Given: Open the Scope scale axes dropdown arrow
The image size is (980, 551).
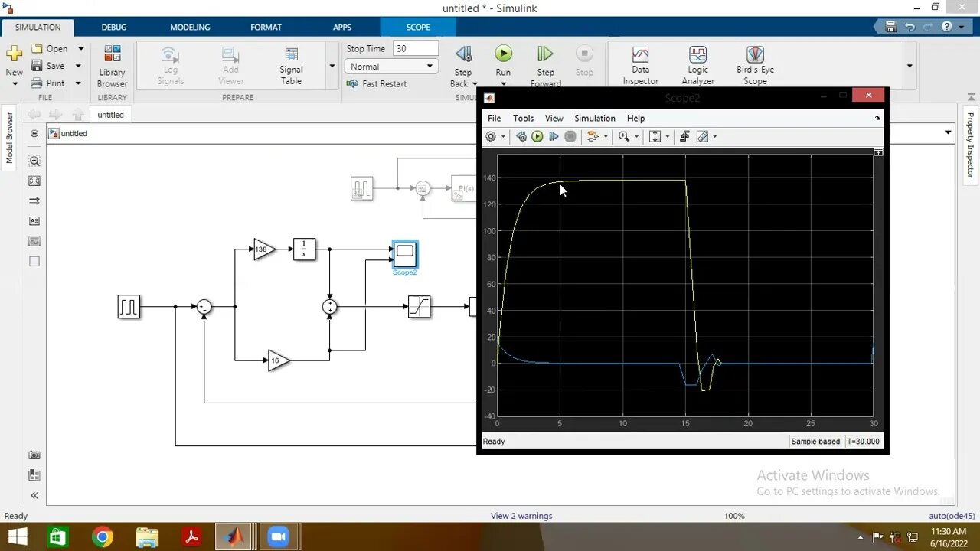Looking at the screenshot, I should coord(667,137).
